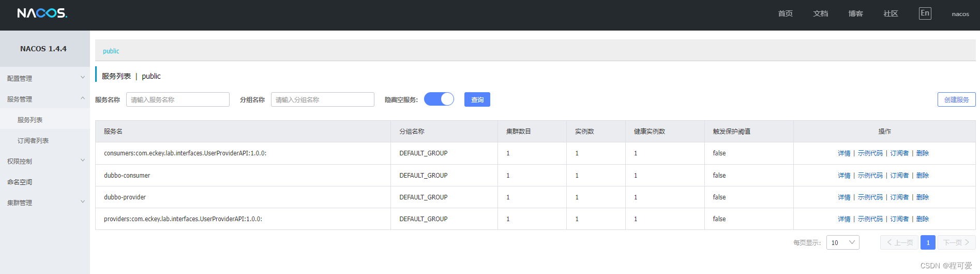The width and height of the screenshot is (980, 274).
Task: Click the 触发保护阈值 column header
Action: tap(749, 132)
